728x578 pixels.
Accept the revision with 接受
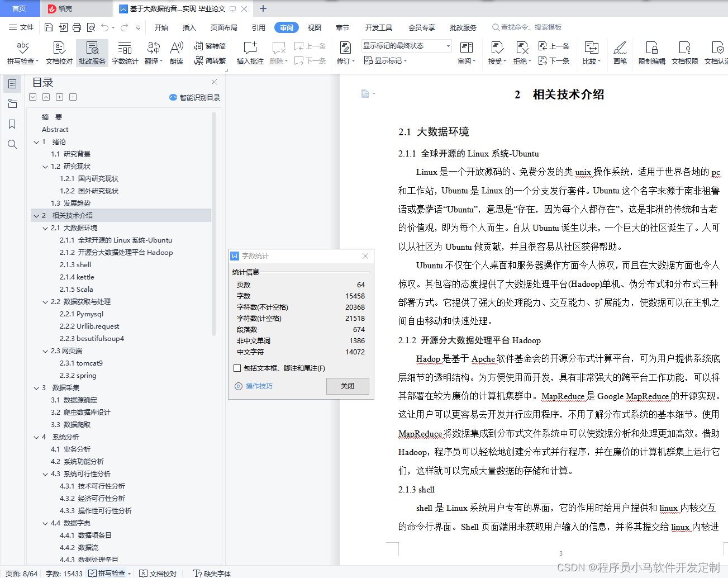[x=497, y=53]
